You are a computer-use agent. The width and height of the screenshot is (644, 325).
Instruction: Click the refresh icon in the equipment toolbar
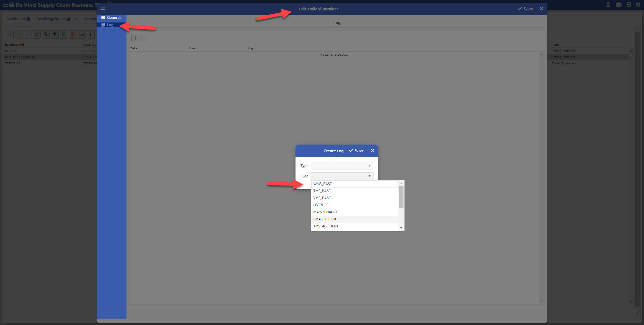point(37,34)
